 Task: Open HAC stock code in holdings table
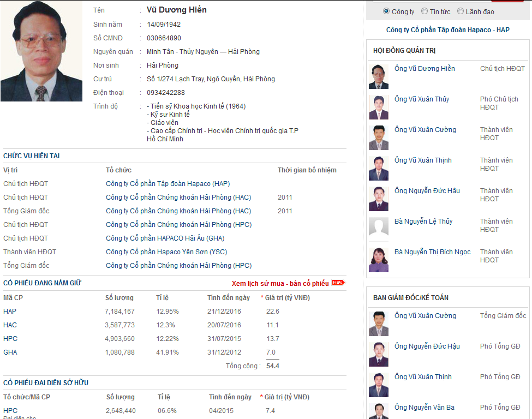coord(10,325)
